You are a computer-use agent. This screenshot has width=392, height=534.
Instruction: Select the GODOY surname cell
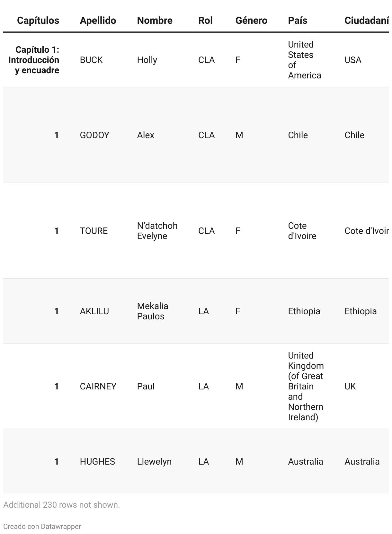point(94,135)
